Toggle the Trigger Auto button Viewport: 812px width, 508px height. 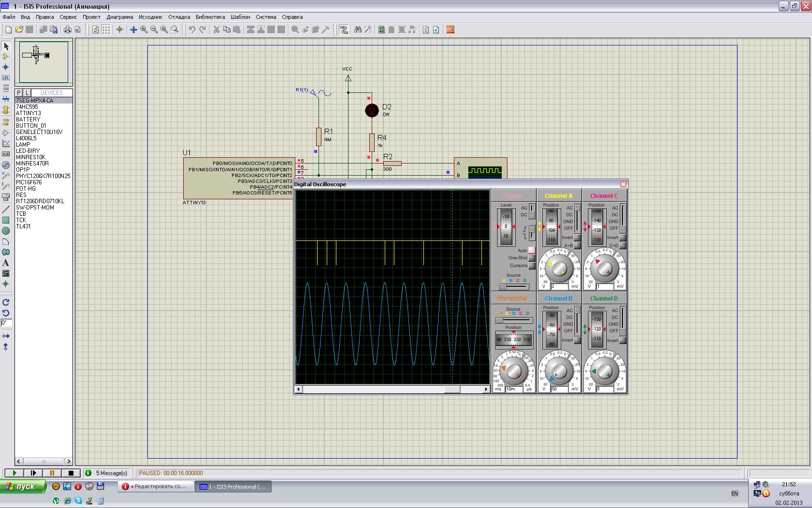click(532, 251)
